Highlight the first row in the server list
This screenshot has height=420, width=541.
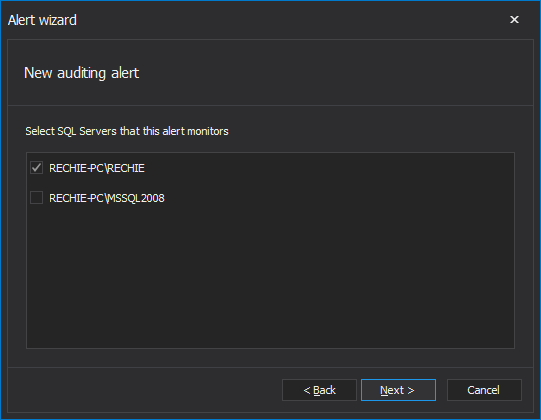270,168
